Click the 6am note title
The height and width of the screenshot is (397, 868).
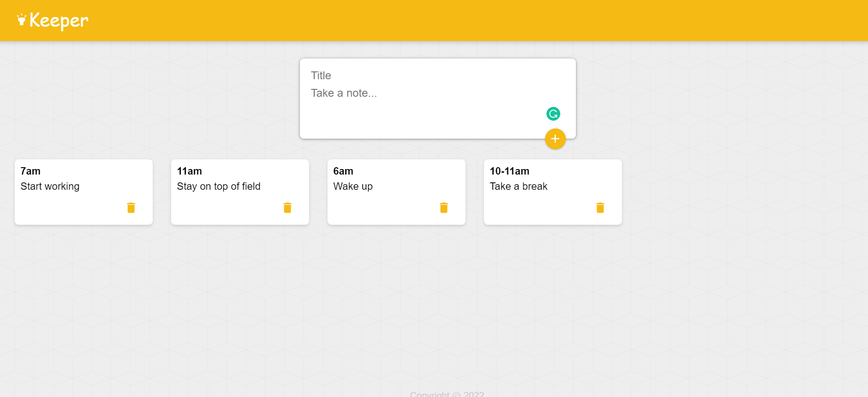[x=343, y=171]
